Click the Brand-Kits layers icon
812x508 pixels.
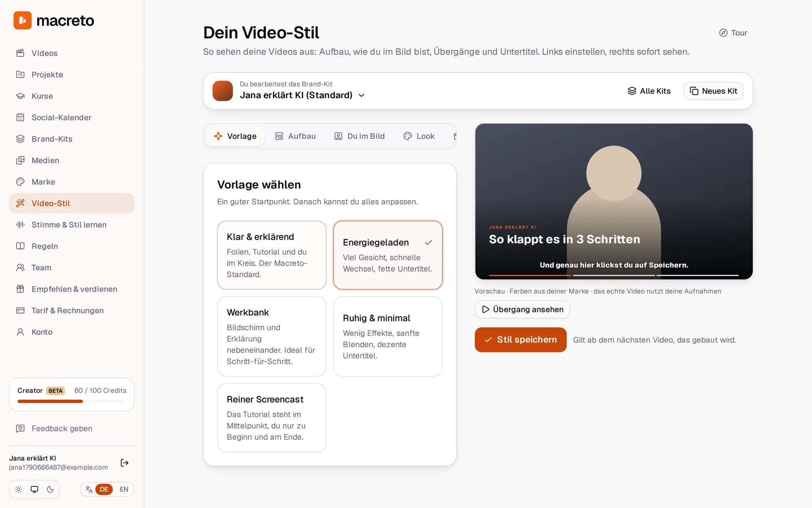[x=20, y=139]
